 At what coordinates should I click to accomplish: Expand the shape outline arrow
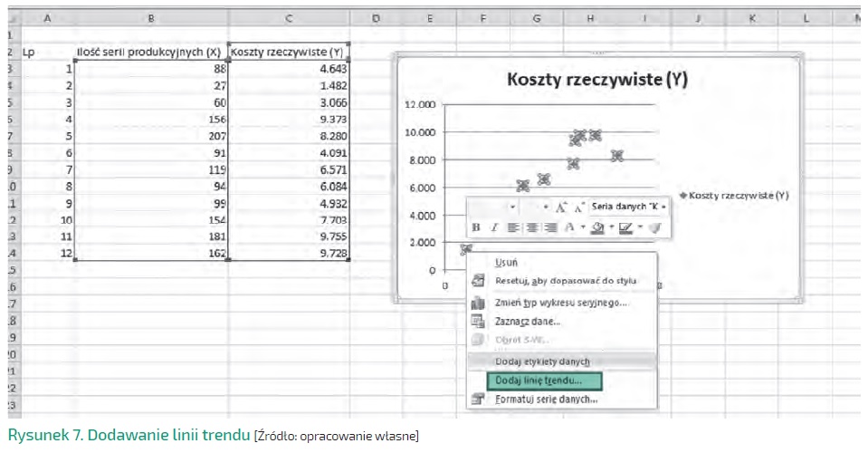pyautogui.click(x=640, y=227)
